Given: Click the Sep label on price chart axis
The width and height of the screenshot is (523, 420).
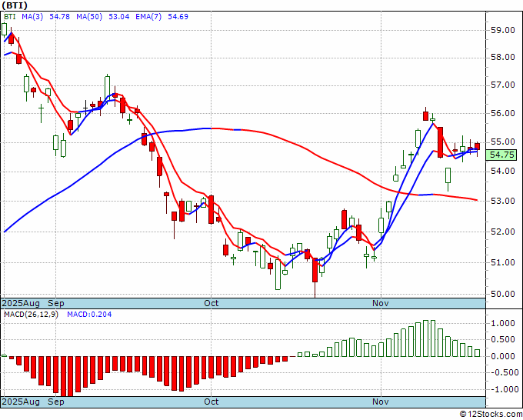Looking at the screenshot, I should (55, 303).
